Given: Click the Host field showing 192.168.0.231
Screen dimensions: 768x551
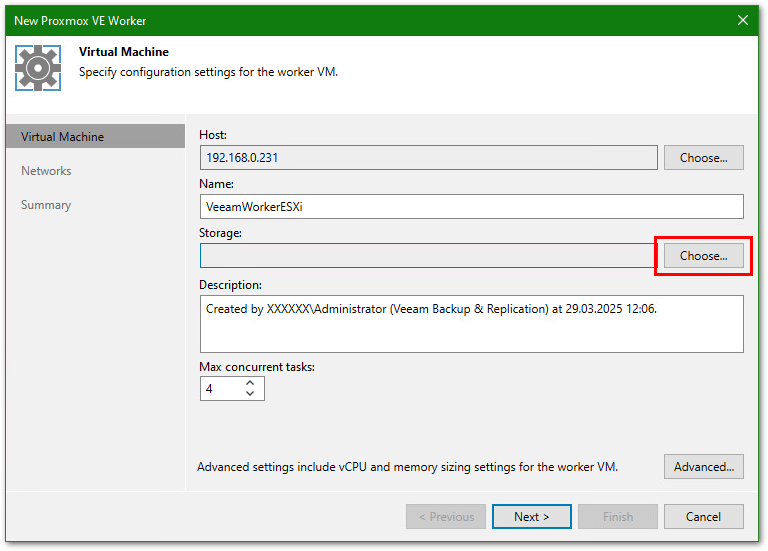Looking at the screenshot, I should [428, 158].
